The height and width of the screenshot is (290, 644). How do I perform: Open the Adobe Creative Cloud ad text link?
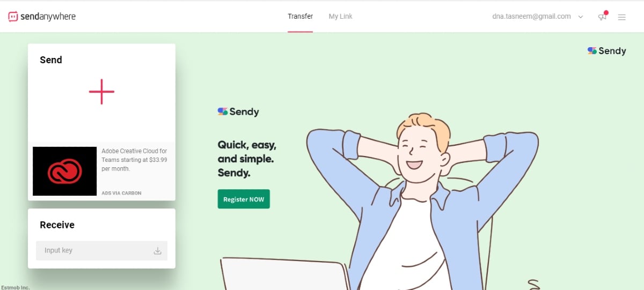(x=135, y=160)
